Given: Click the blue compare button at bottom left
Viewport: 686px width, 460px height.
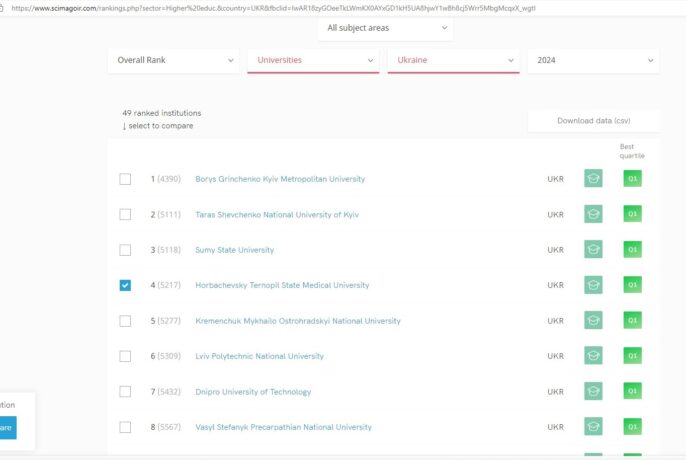Looking at the screenshot, I should coord(8,428).
